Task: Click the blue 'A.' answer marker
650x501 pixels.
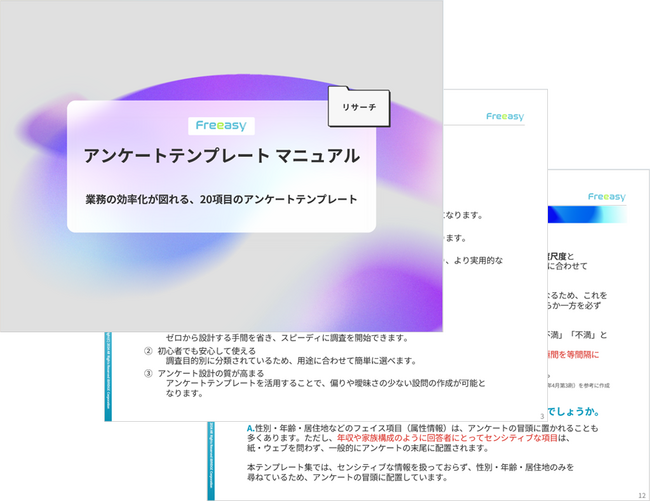Action: [x=251, y=428]
